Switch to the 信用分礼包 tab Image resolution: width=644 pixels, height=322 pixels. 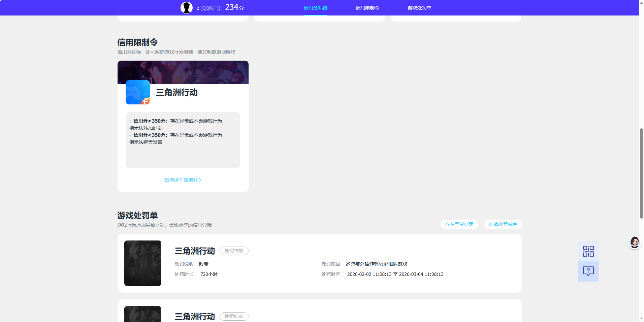point(315,7)
